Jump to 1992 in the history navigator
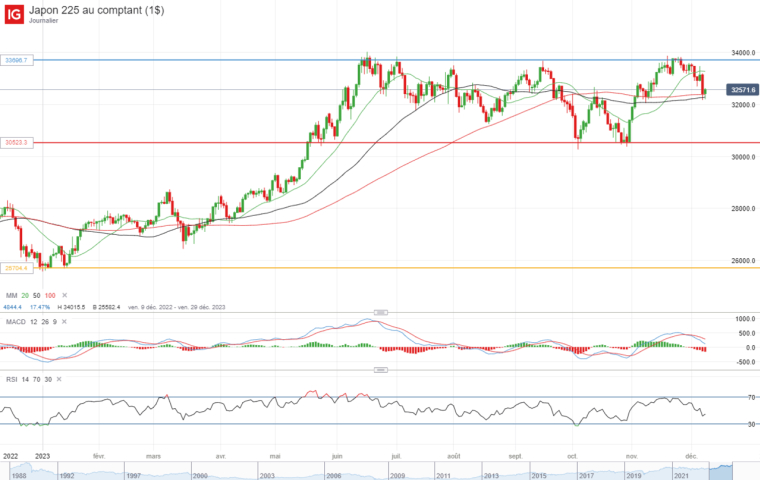Screen dimensions: 760x480 click(67, 476)
